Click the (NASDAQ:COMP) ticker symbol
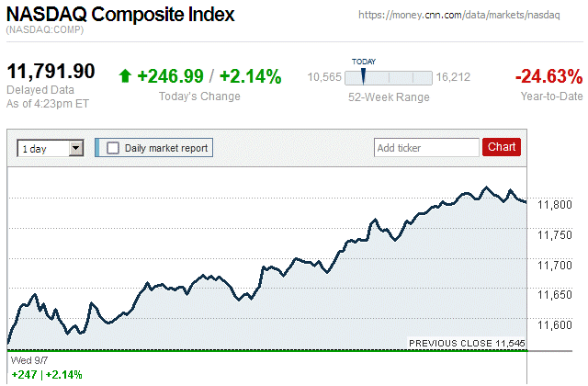Viewport: 588px width, 386px height. 45,31
